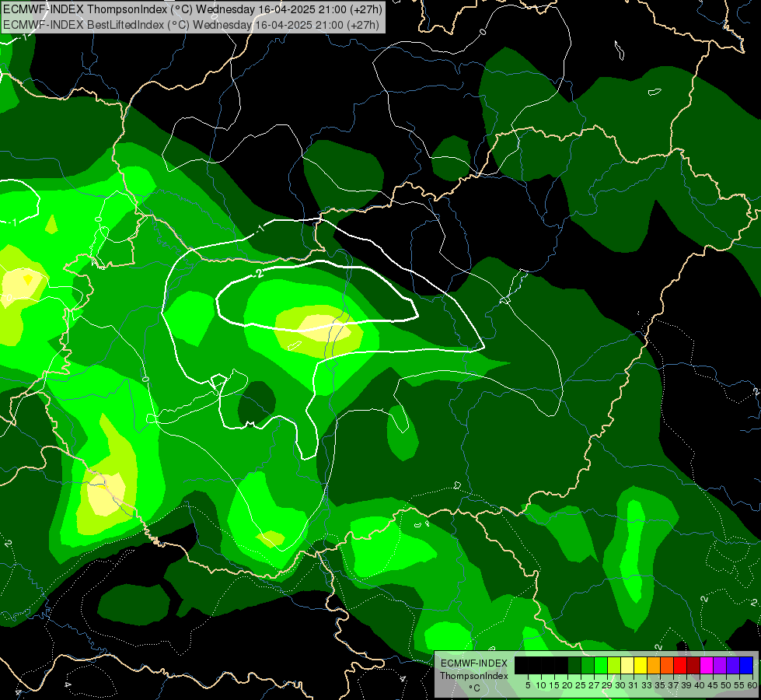The image size is (761, 700).
Task: Click the legend value 5
Action: pos(528,685)
